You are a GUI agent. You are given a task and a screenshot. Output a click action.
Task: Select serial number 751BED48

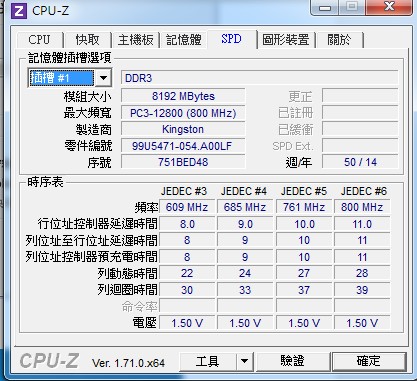183,162
